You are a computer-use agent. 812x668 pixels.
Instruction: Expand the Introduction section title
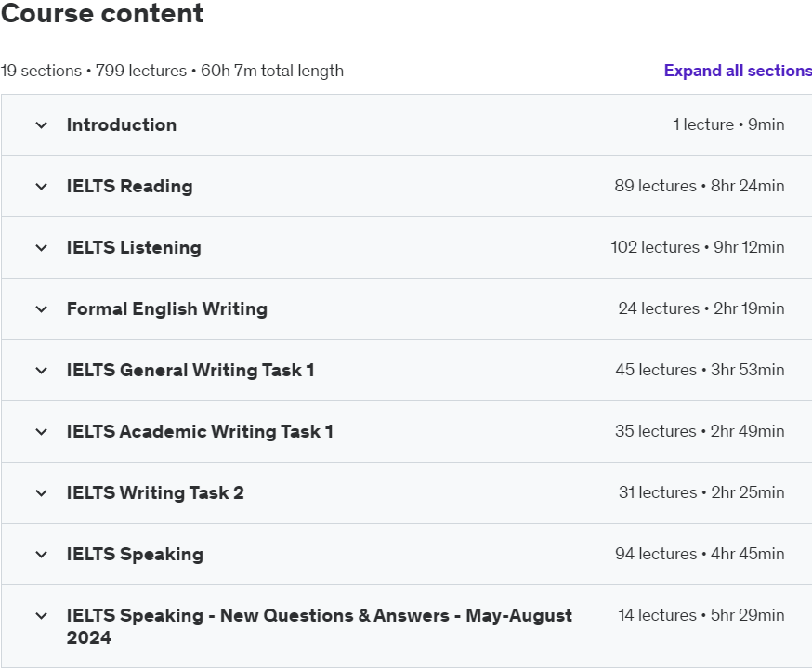122,124
